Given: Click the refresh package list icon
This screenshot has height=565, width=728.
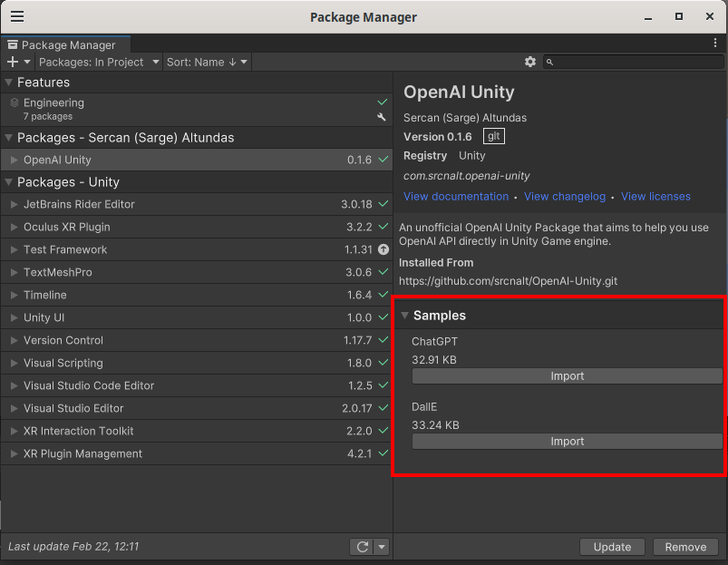Looking at the screenshot, I should pos(363,547).
